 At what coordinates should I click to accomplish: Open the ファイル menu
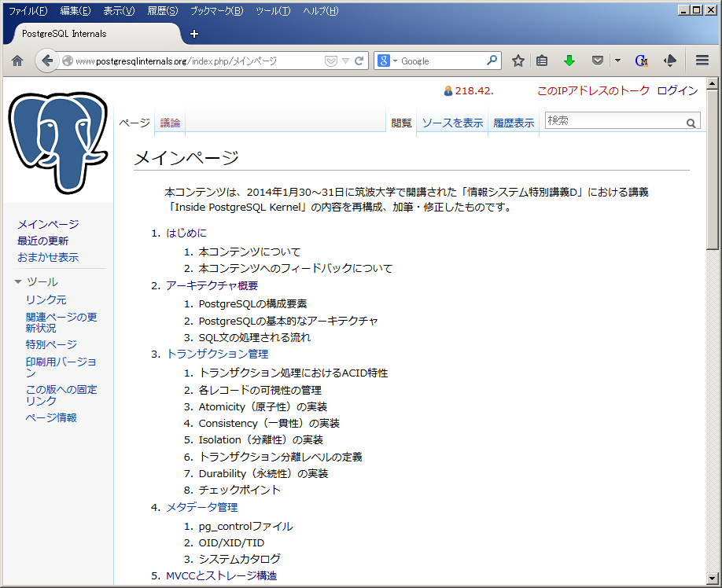click(x=28, y=11)
